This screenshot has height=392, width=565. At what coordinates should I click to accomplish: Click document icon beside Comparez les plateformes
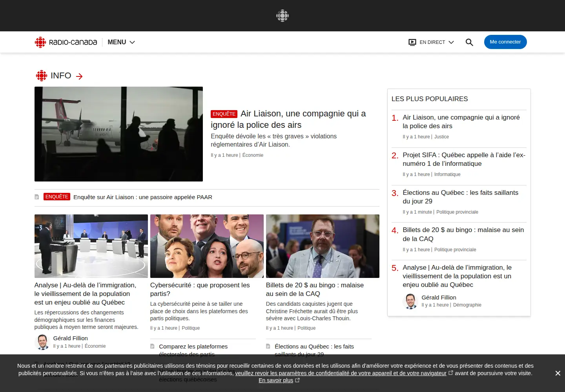click(153, 346)
